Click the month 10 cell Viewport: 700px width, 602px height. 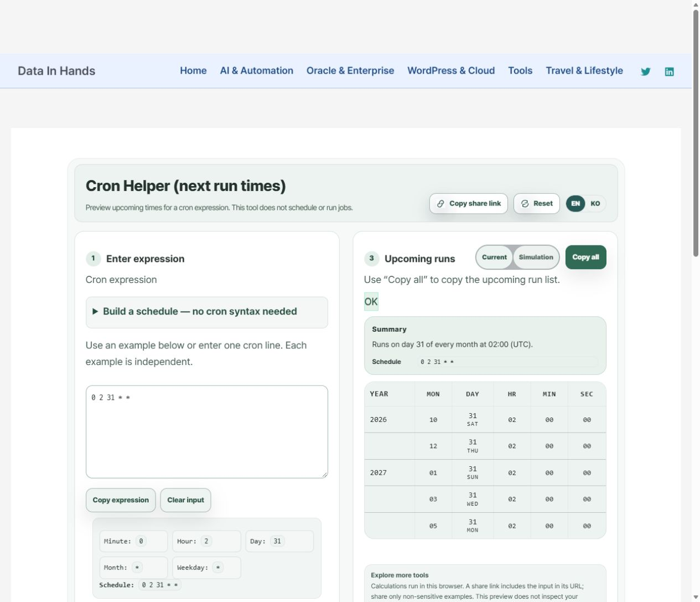coord(433,420)
